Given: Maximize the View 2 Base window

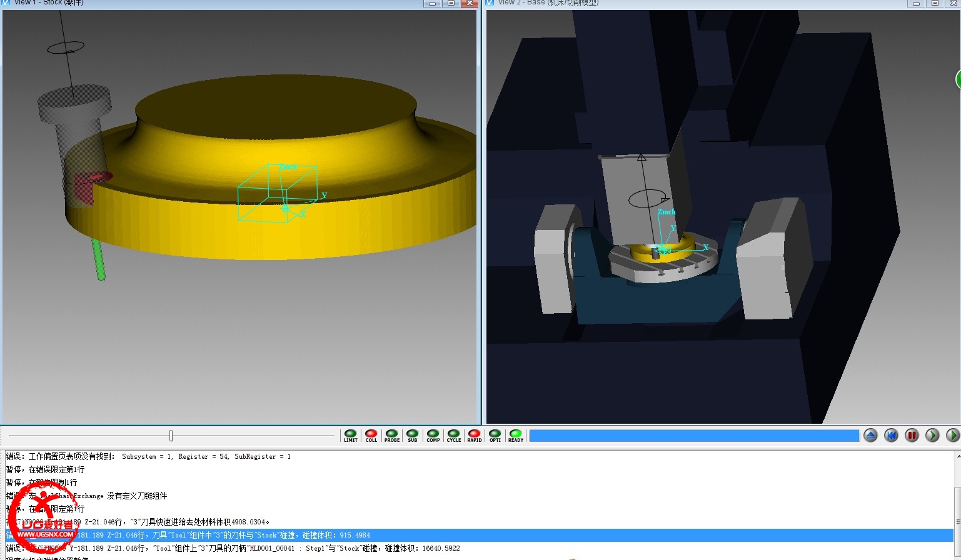Looking at the screenshot, I should pos(935,3).
